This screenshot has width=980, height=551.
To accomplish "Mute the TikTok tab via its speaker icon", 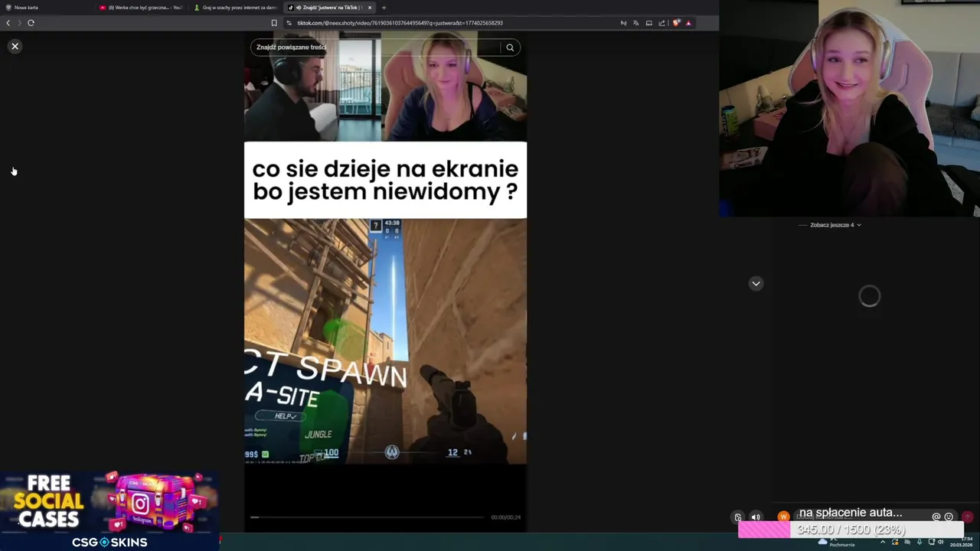I will pyautogui.click(x=297, y=8).
